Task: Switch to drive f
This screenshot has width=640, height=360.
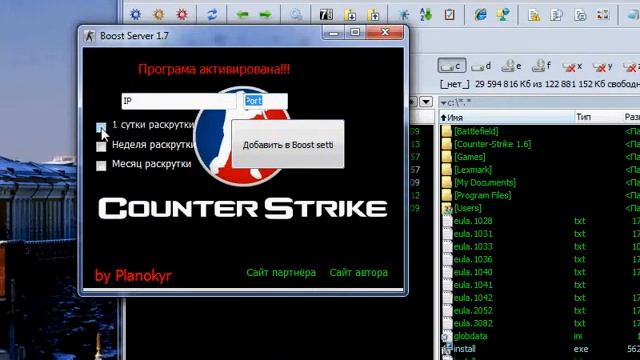Action: point(541,66)
